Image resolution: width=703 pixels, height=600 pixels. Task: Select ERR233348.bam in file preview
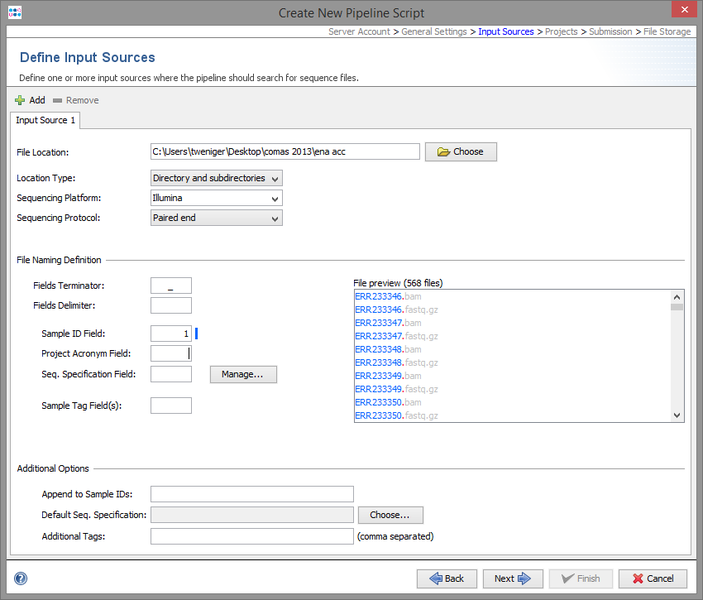click(x=388, y=349)
